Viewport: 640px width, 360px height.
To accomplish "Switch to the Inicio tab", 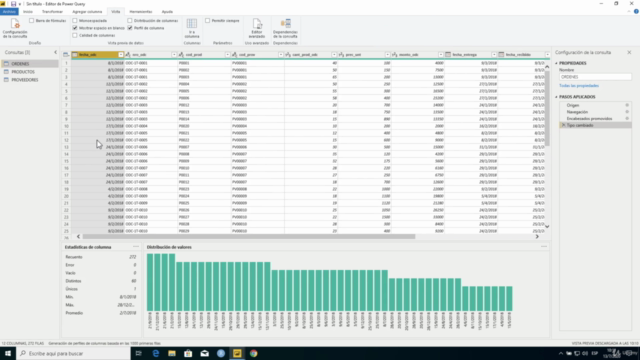I will (28, 12).
